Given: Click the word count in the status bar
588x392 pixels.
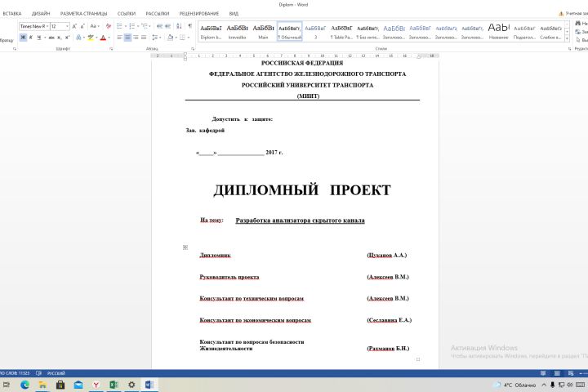Looking at the screenshot, I should coord(14,373).
